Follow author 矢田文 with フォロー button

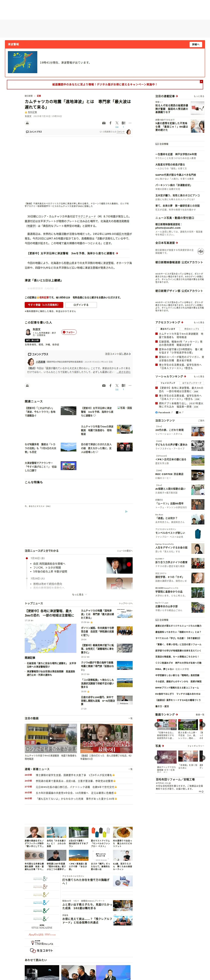[x=69, y=332]
